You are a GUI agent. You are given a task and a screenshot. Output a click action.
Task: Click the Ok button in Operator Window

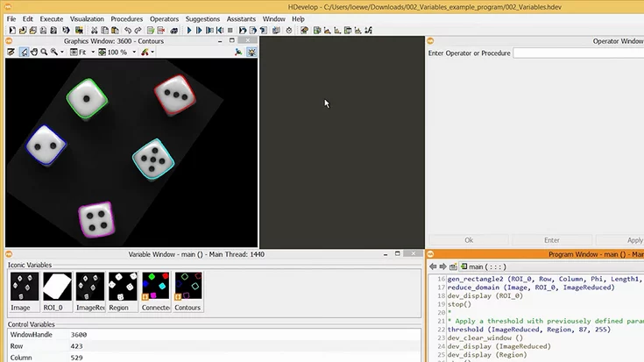tap(469, 239)
